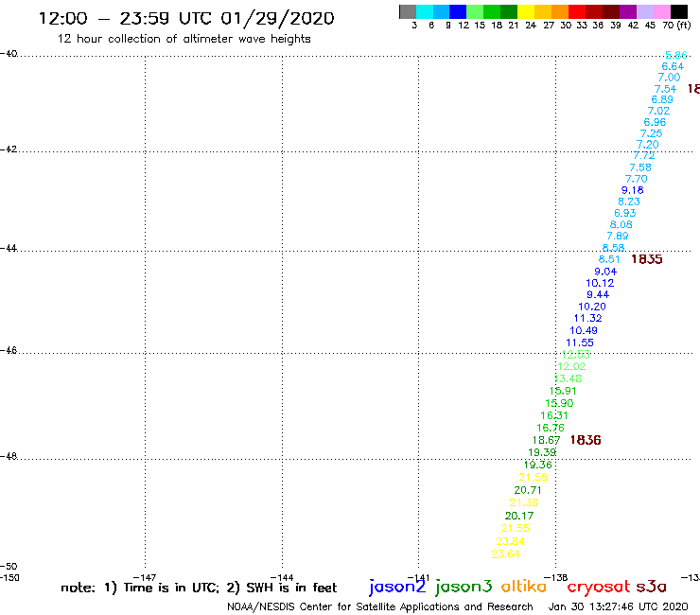Viewport: 700px width, 615px height.
Task: Click the 7.72 wave height value
Action: point(644,155)
